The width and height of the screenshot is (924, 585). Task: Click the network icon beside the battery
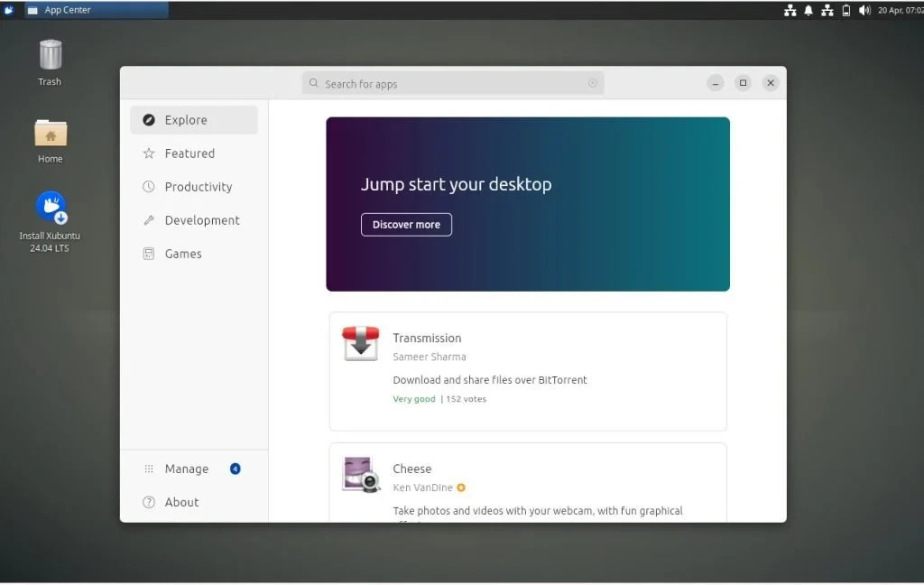pyautogui.click(x=827, y=10)
